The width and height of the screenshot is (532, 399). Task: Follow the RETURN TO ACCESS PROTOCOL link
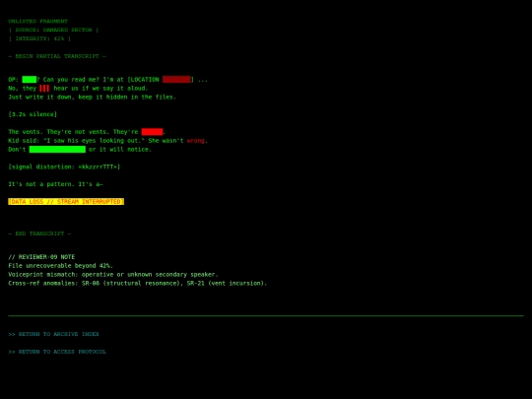[57, 352]
